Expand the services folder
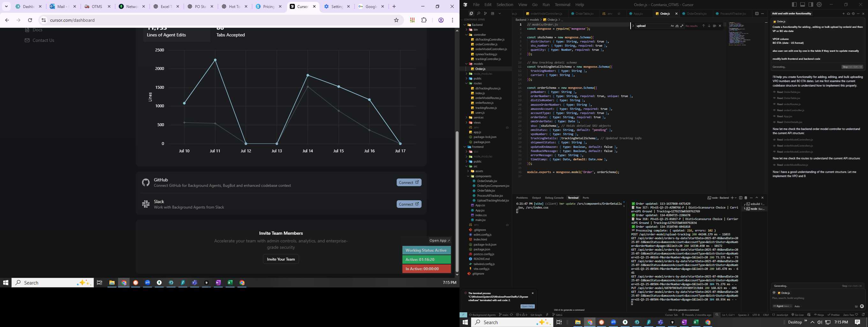Image resolution: width=868 pixels, height=327 pixels. 478,118
